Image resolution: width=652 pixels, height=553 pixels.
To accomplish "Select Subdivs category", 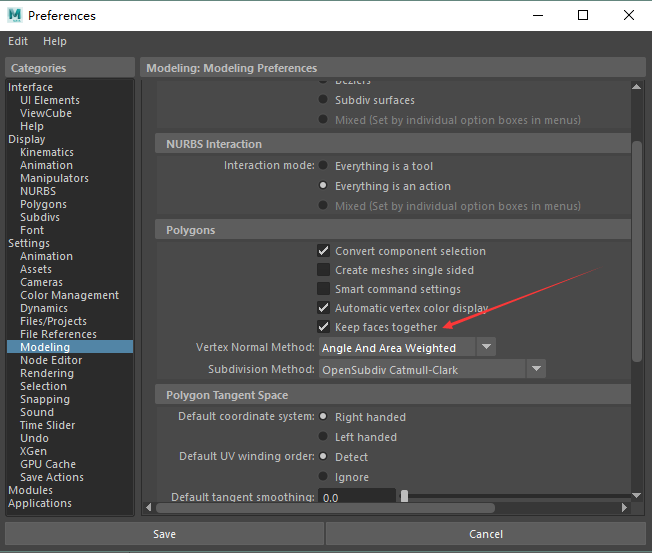I will [x=40, y=217].
